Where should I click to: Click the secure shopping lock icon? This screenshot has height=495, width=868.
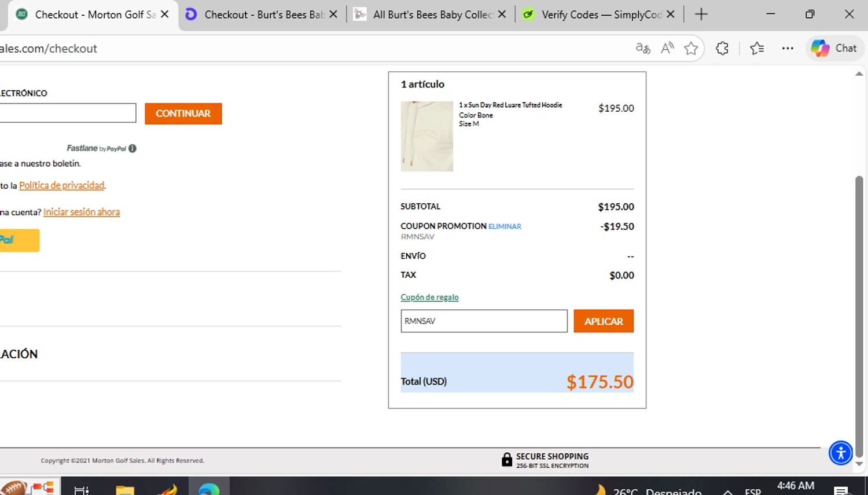point(507,460)
